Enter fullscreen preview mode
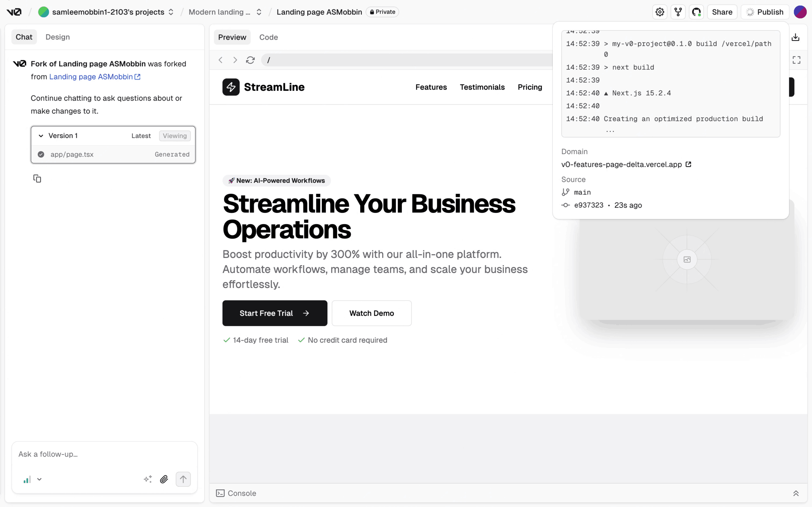Image resolution: width=812 pixels, height=507 pixels. click(x=796, y=60)
